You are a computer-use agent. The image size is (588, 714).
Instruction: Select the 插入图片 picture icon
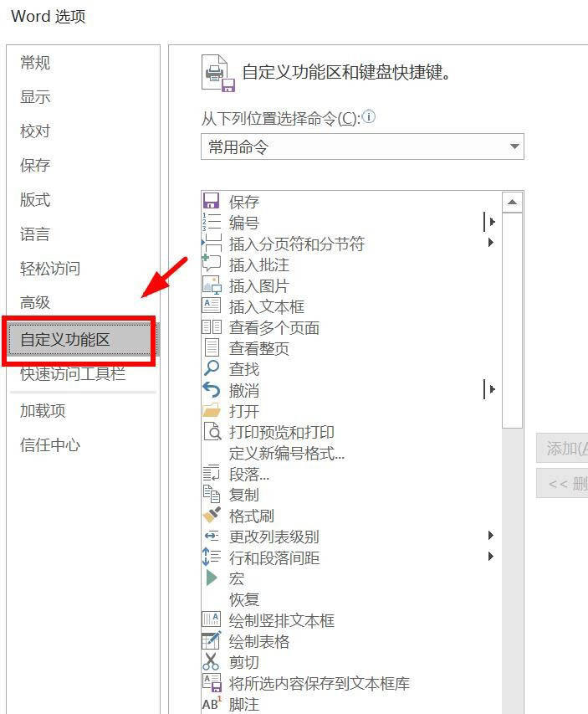tap(211, 285)
